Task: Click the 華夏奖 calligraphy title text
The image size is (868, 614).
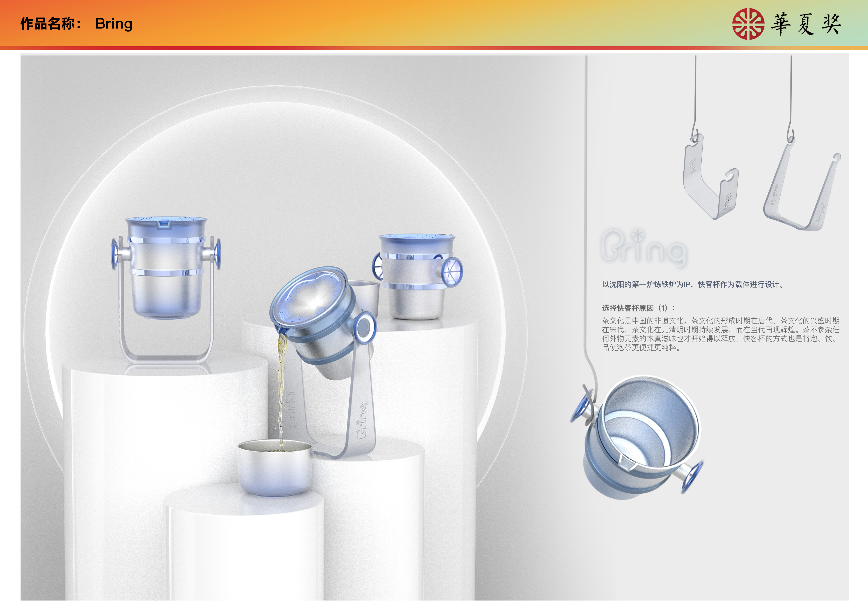Action: (x=806, y=24)
